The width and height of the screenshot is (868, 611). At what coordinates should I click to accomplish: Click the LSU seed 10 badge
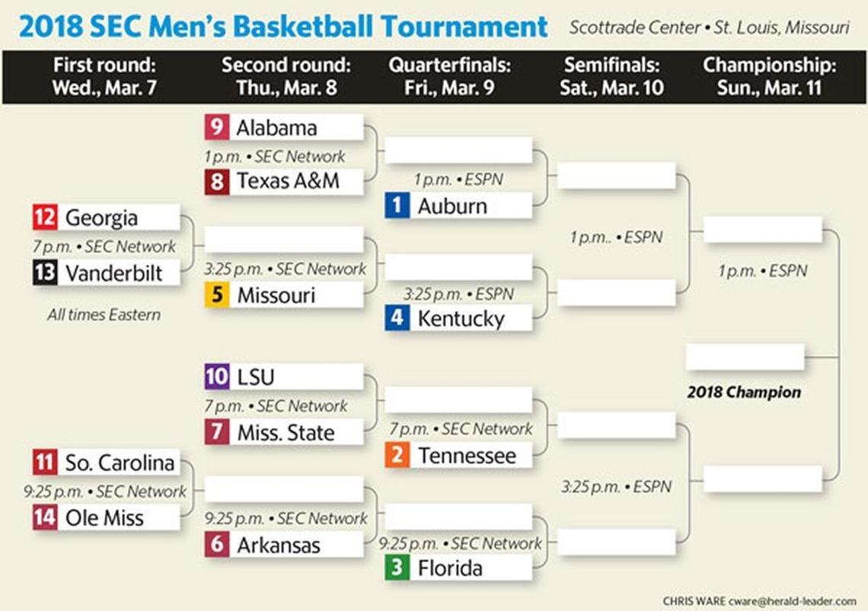click(x=218, y=376)
